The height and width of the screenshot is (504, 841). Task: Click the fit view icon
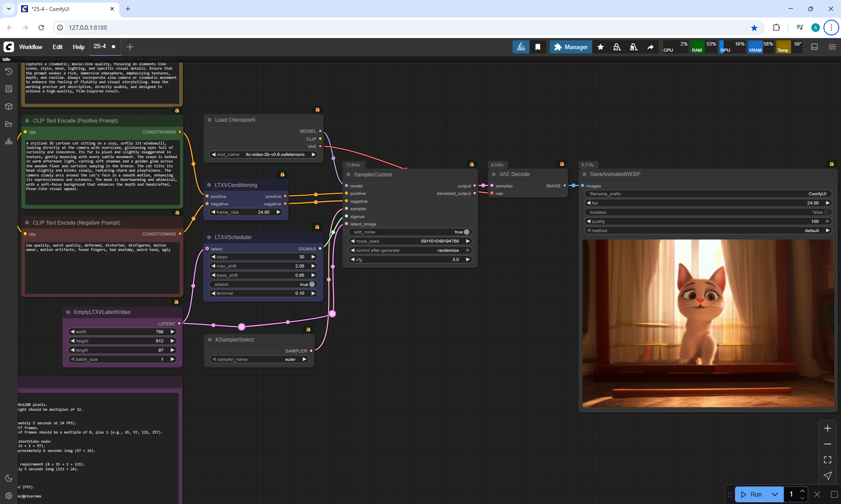(827, 460)
